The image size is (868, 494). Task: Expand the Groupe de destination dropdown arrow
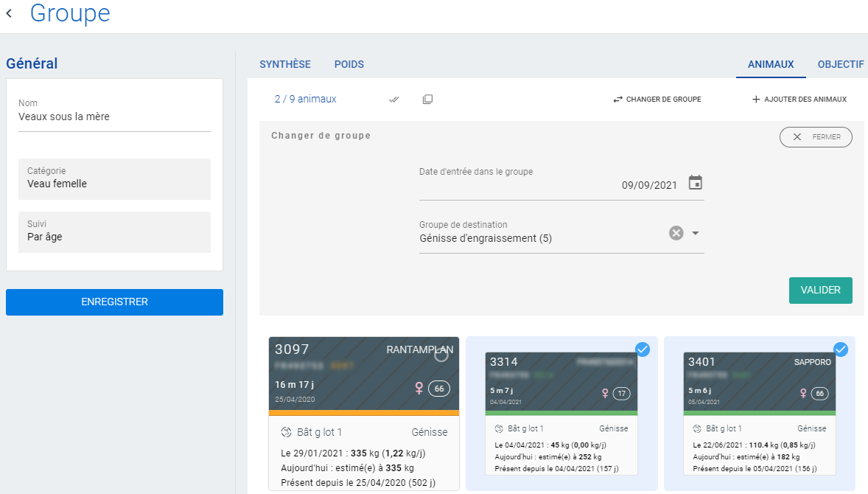point(696,233)
